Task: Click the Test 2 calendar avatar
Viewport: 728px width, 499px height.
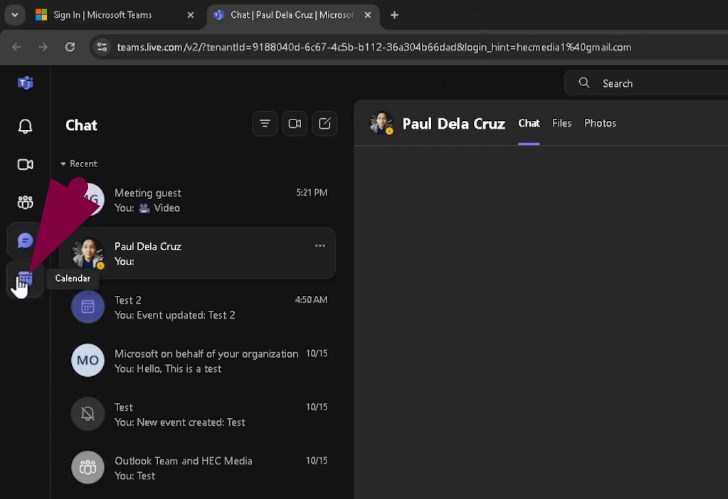Action: coord(88,307)
